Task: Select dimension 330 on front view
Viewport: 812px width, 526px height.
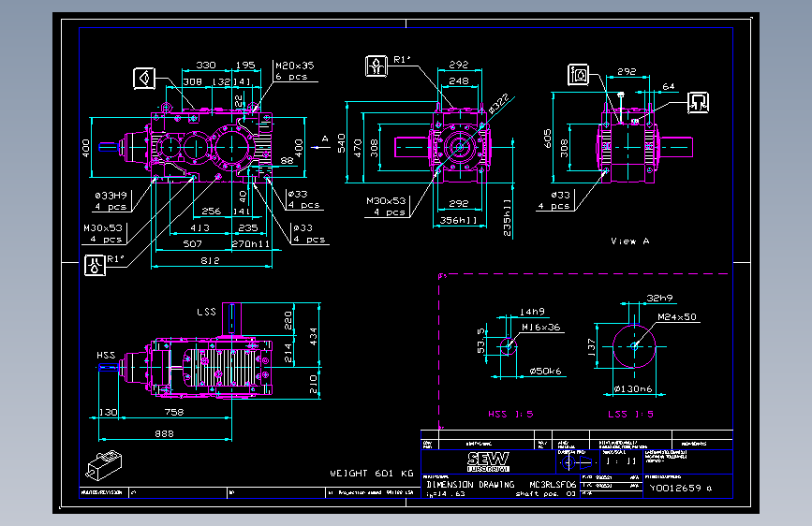Action: click(206, 66)
